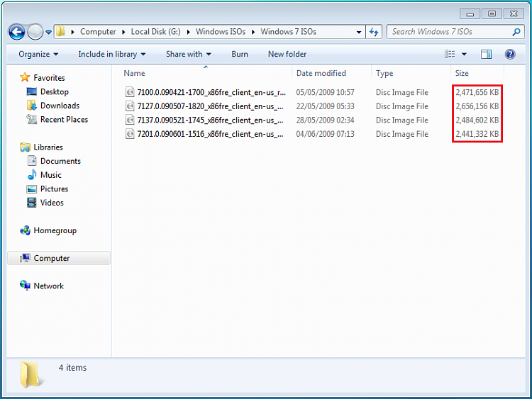Image resolution: width=532 pixels, height=399 pixels.
Task: Select Computer in the navigation pane
Action: pyautogui.click(x=59, y=258)
